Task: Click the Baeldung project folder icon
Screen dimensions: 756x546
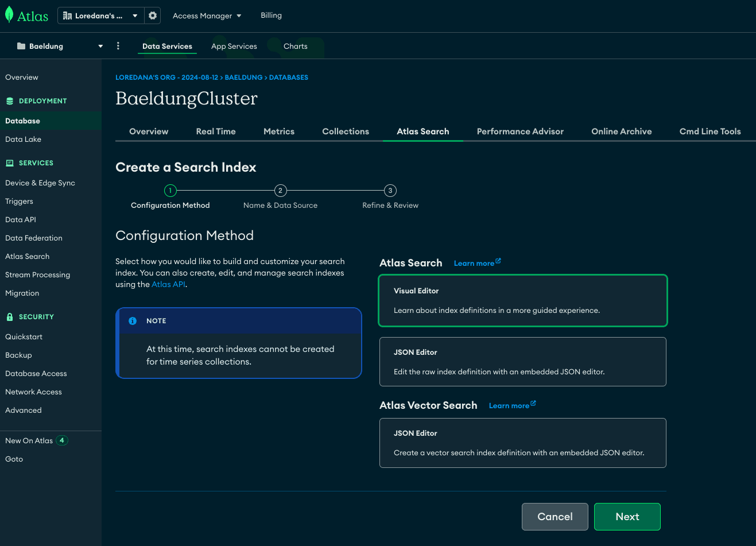Action: tap(21, 46)
